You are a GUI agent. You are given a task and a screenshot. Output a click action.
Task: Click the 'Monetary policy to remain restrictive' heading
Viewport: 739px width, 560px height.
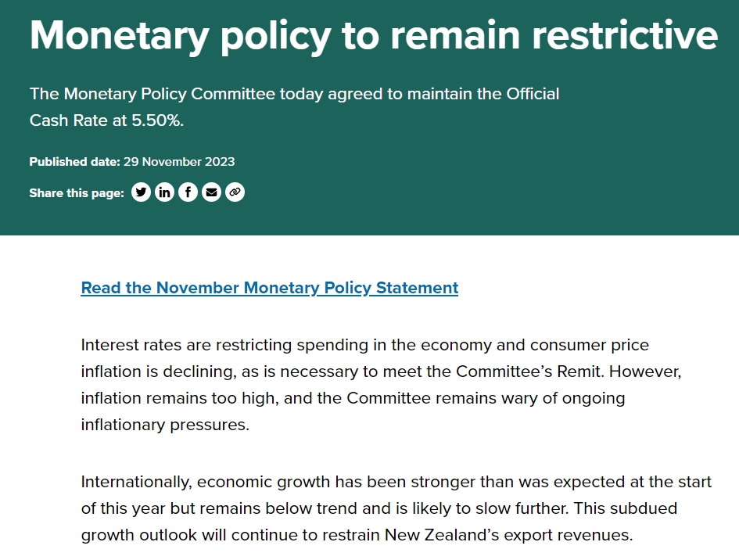pos(373,35)
